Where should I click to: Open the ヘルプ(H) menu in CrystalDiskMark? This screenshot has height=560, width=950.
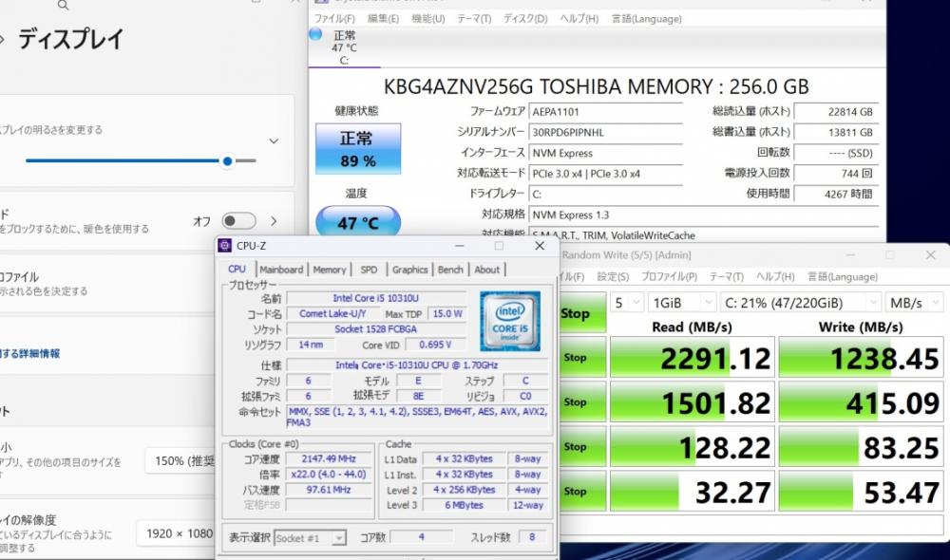tap(775, 276)
